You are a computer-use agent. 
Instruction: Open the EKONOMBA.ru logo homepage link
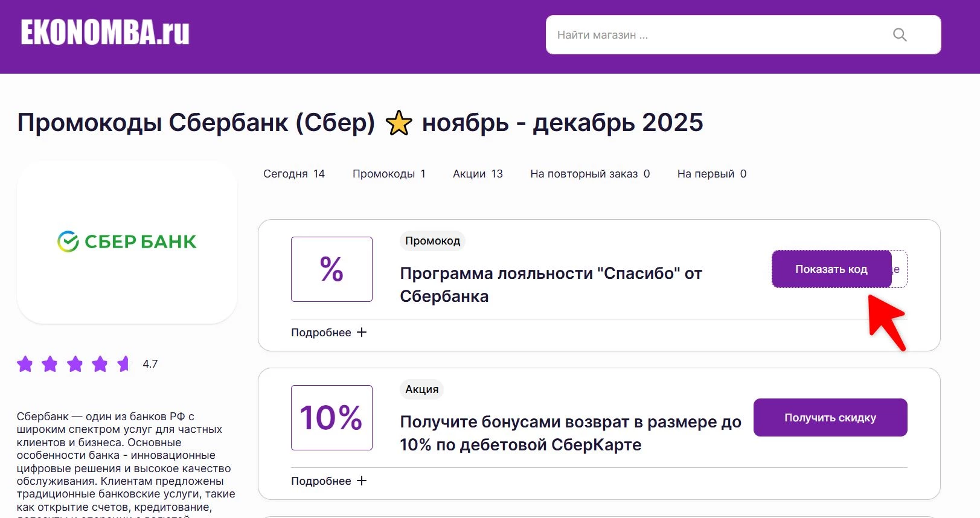coord(105,33)
